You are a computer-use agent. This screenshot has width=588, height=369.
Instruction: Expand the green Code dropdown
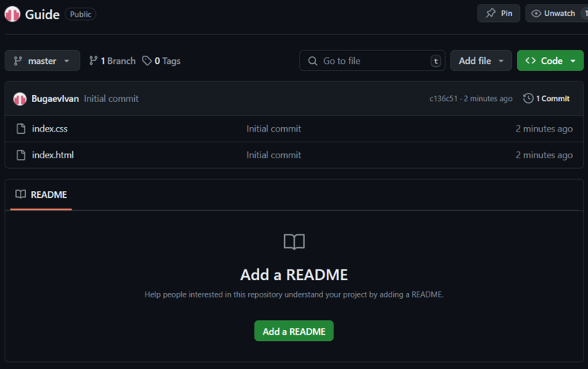pos(551,61)
